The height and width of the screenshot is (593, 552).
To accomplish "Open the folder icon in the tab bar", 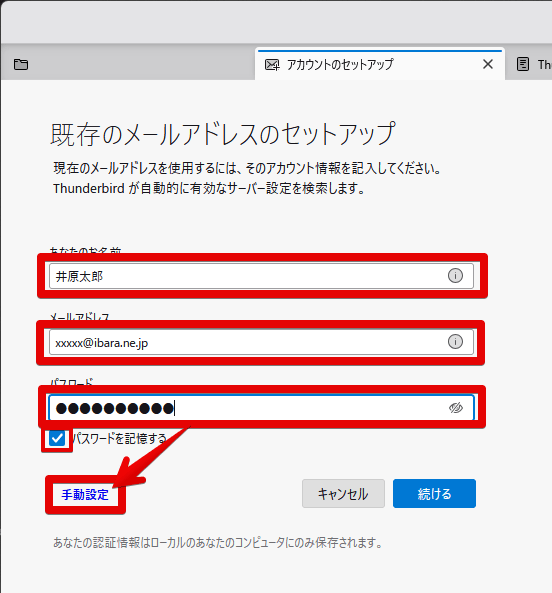I will coord(21,64).
